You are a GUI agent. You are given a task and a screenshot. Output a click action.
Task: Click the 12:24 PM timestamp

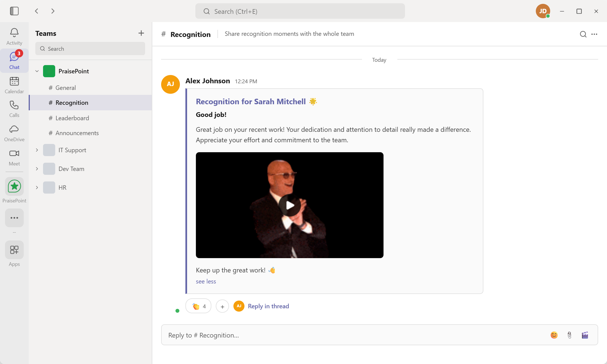(246, 81)
